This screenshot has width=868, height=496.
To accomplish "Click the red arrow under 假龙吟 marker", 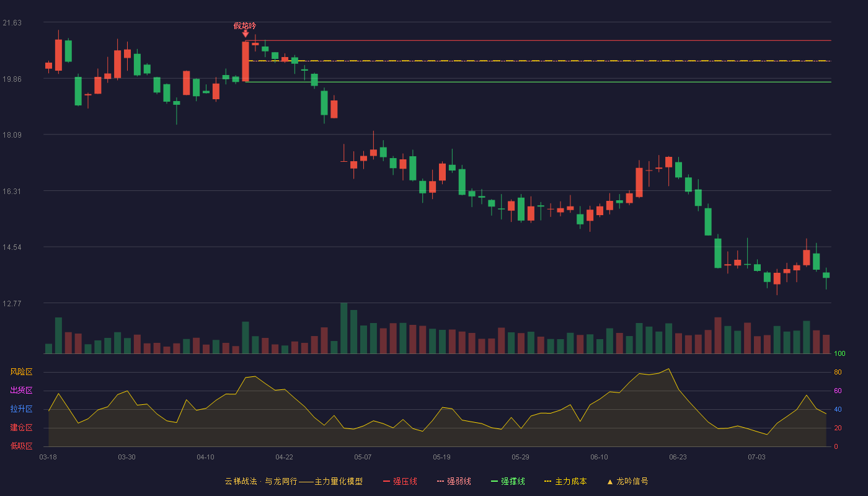I will tap(246, 34).
